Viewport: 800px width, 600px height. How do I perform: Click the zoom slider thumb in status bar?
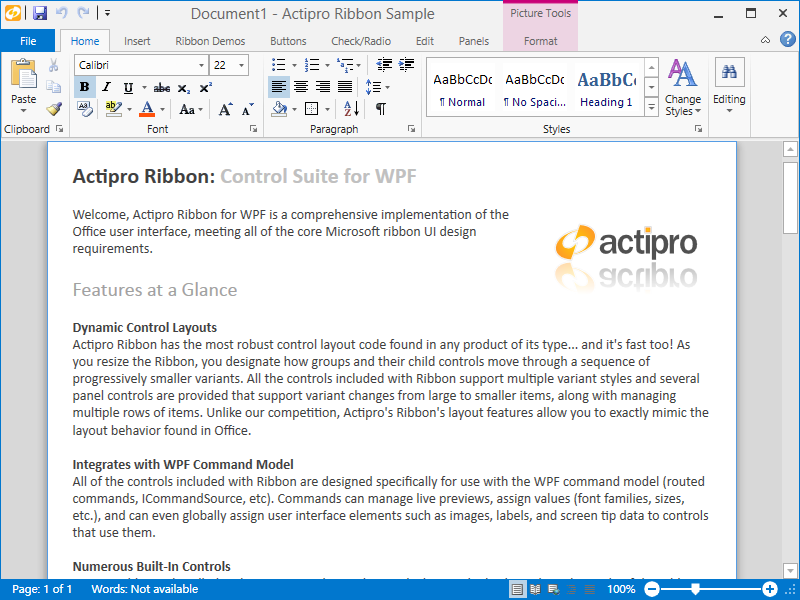click(x=696, y=589)
